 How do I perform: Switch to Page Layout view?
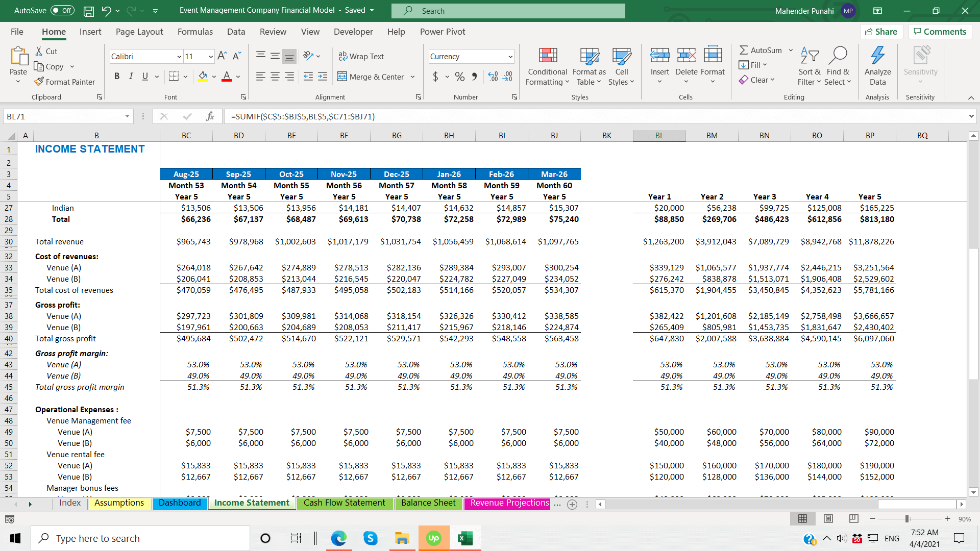click(828, 519)
